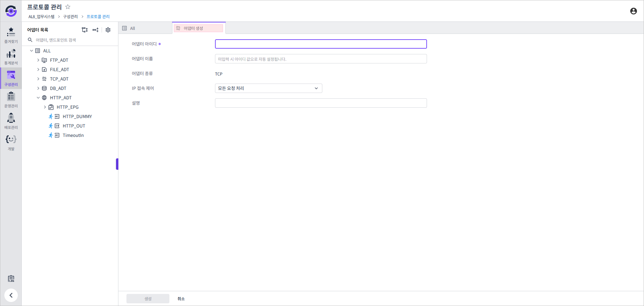
Task: Click the inbound icon of TimeoutIn
Action: (x=57, y=135)
